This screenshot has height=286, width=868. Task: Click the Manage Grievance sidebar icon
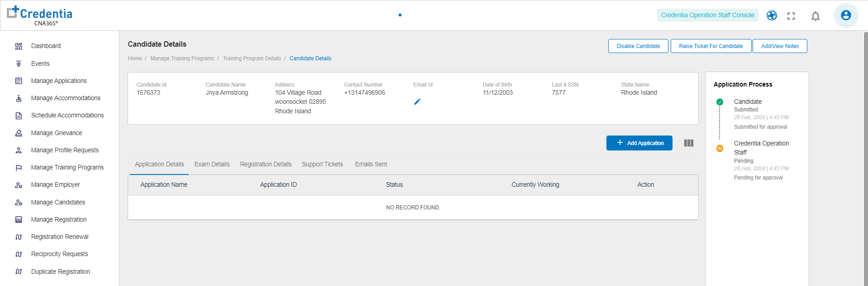click(19, 133)
